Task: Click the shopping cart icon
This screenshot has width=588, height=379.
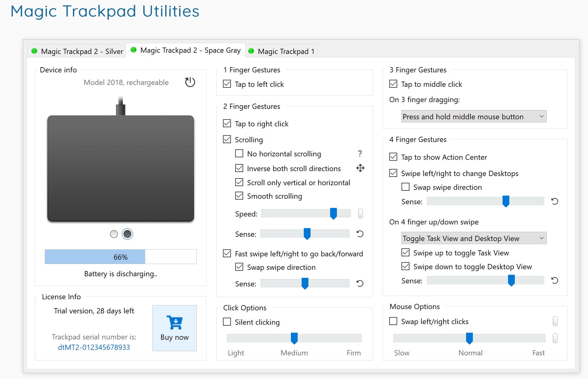Action: pyautogui.click(x=175, y=322)
